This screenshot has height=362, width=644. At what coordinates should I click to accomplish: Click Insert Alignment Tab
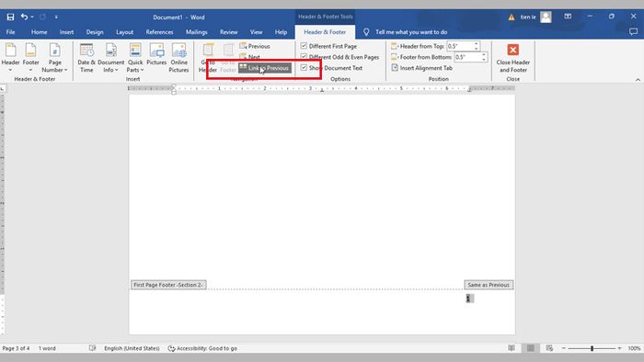(x=421, y=68)
